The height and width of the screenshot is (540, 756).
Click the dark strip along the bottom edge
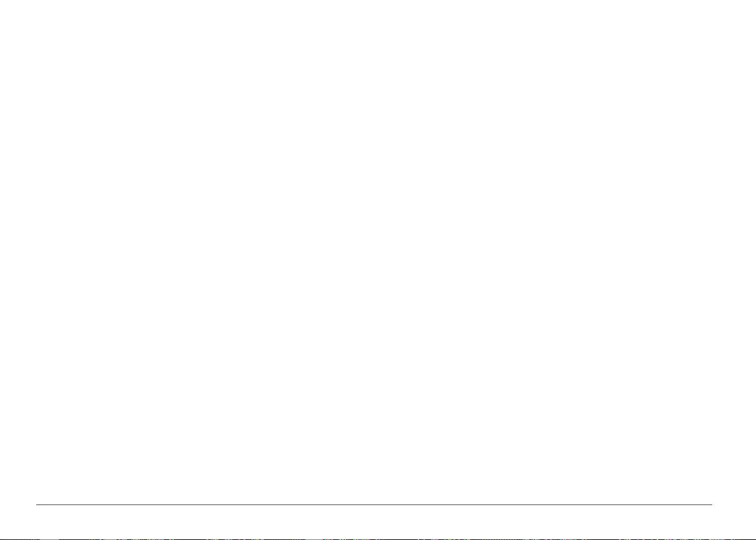point(378,539)
